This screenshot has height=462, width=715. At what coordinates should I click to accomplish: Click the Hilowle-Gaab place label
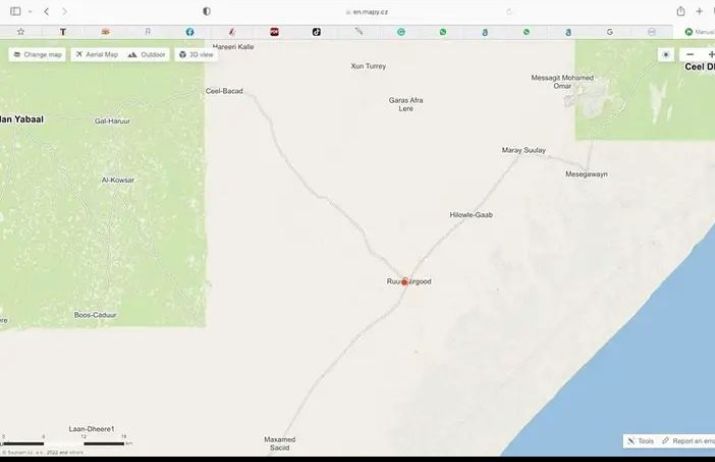(x=471, y=215)
